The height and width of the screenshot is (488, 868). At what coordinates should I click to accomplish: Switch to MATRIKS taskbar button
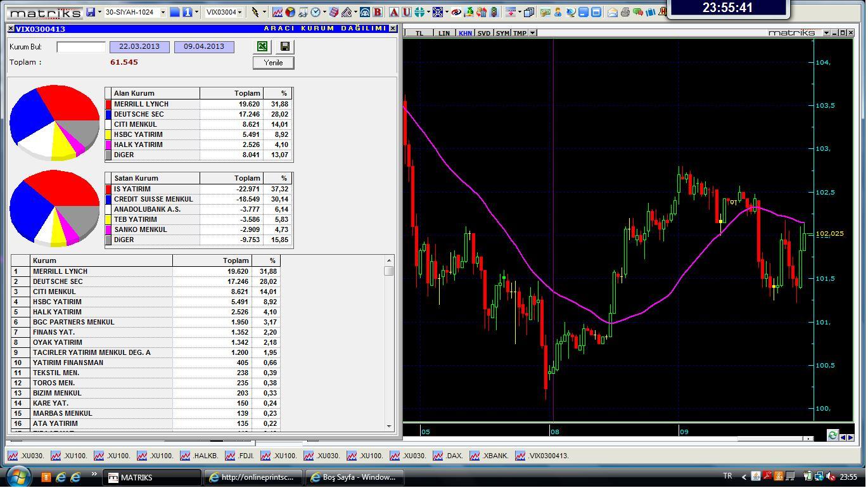[x=152, y=477]
